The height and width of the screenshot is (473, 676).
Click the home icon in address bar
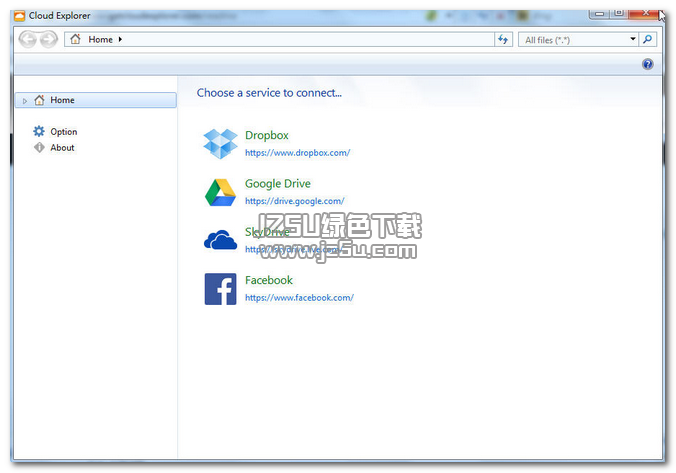click(x=75, y=39)
